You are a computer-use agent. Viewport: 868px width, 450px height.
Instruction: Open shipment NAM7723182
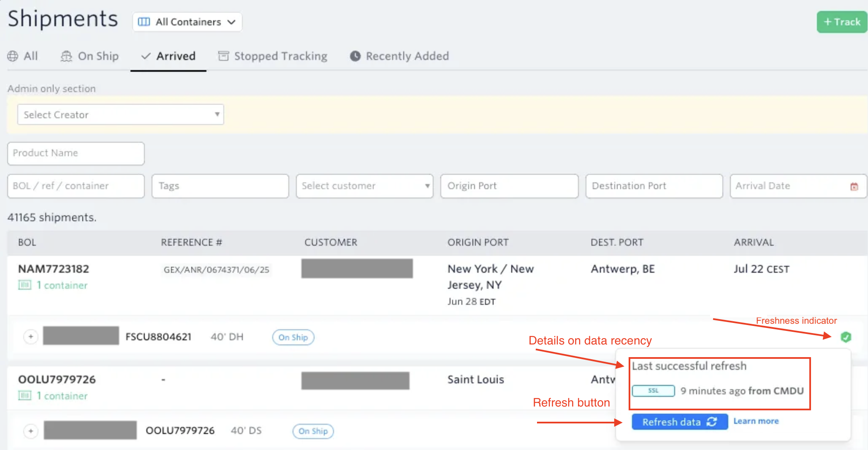(54, 269)
